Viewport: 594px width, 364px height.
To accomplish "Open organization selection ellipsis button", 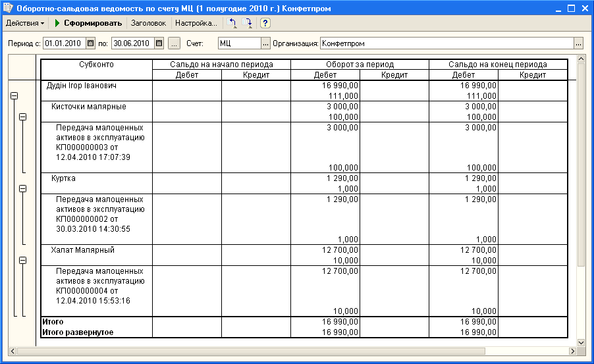I will click(x=578, y=43).
